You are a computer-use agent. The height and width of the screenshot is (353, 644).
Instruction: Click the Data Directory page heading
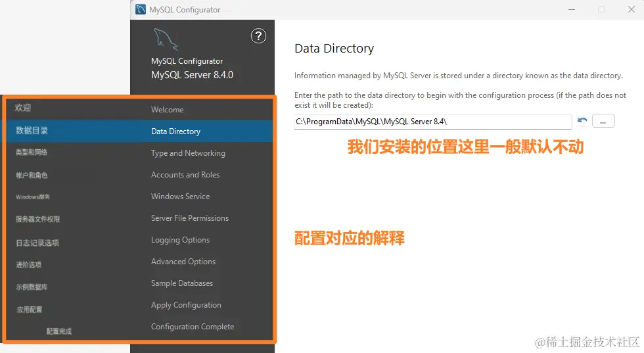point(334,49)
